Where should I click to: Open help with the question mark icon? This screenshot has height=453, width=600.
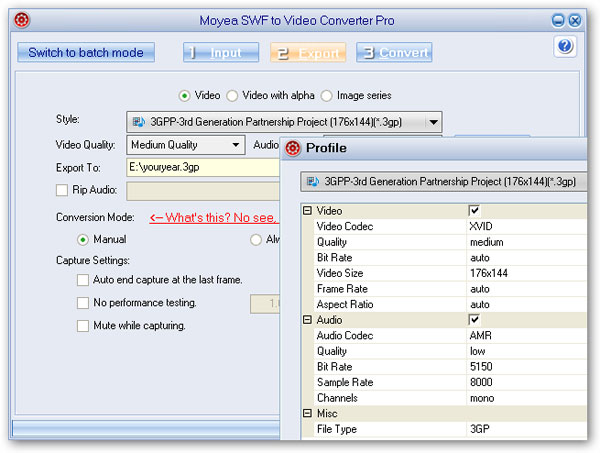tap(565, 46)
